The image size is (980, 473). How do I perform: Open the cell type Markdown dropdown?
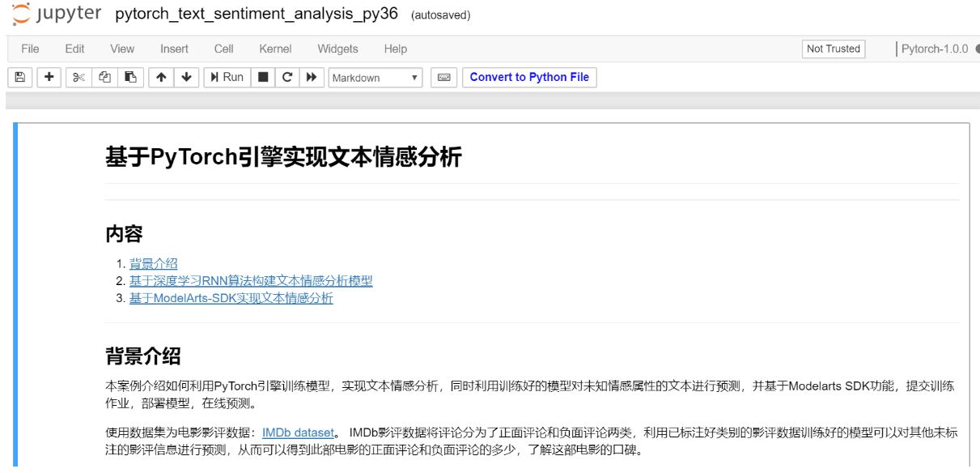(x=375, y=78)
